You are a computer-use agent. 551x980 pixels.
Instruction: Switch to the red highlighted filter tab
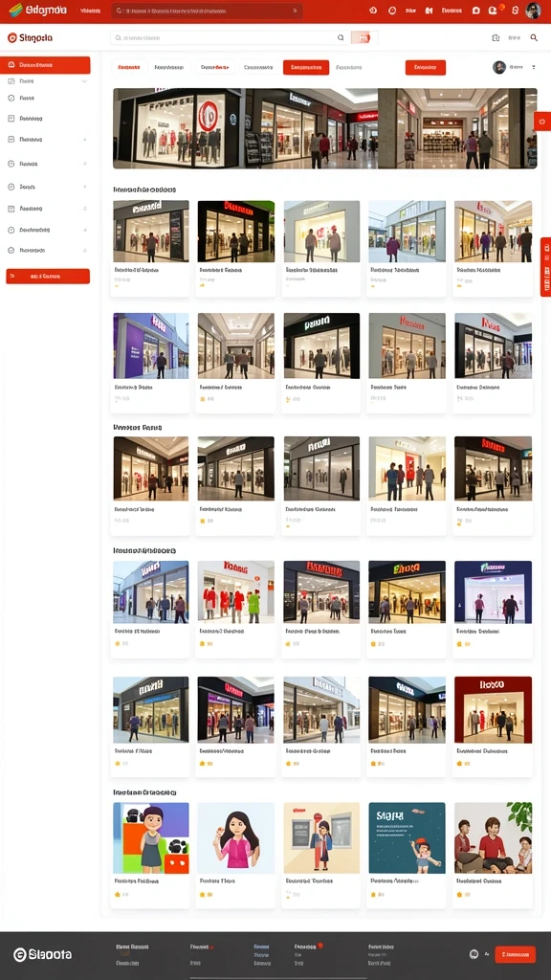[306, 67]
